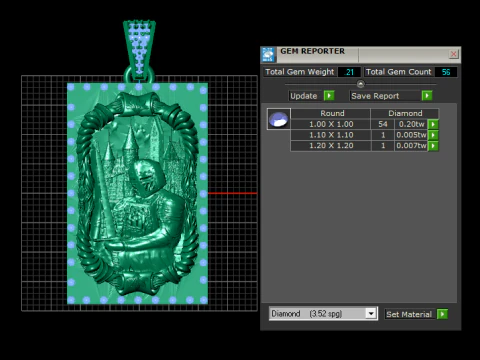Image resolution: width=480 pixels, height=360 pixels.
Task: Click green arrow for 1.00 X 1.00 row
Action: tap(433, 124)
